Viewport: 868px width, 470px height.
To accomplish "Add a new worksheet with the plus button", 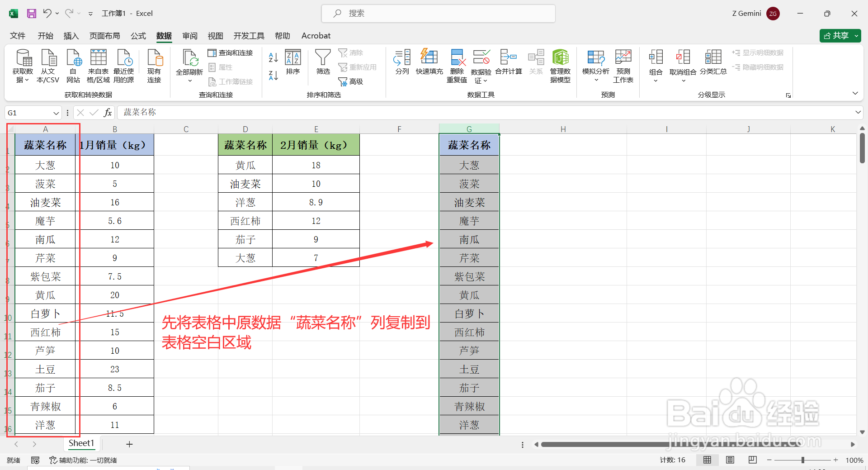I will (x=129, y=444).
